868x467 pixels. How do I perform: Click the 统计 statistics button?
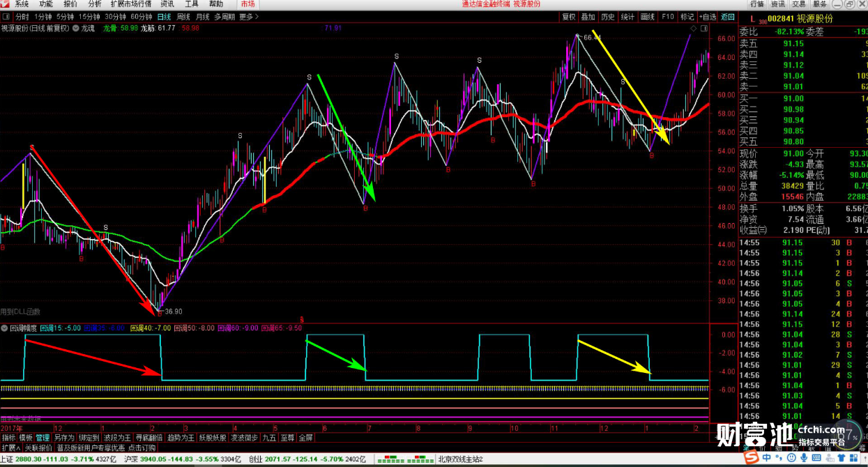coord(627,17)
